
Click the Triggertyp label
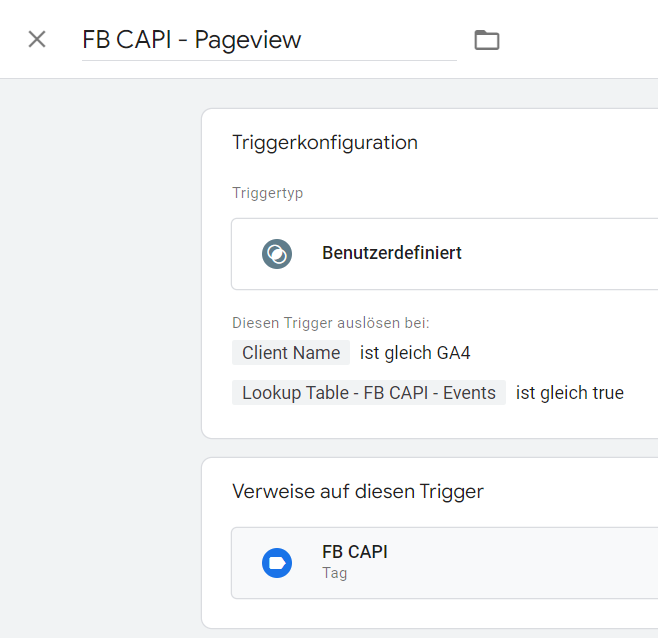pyautogui.click(x=267, y=193)
